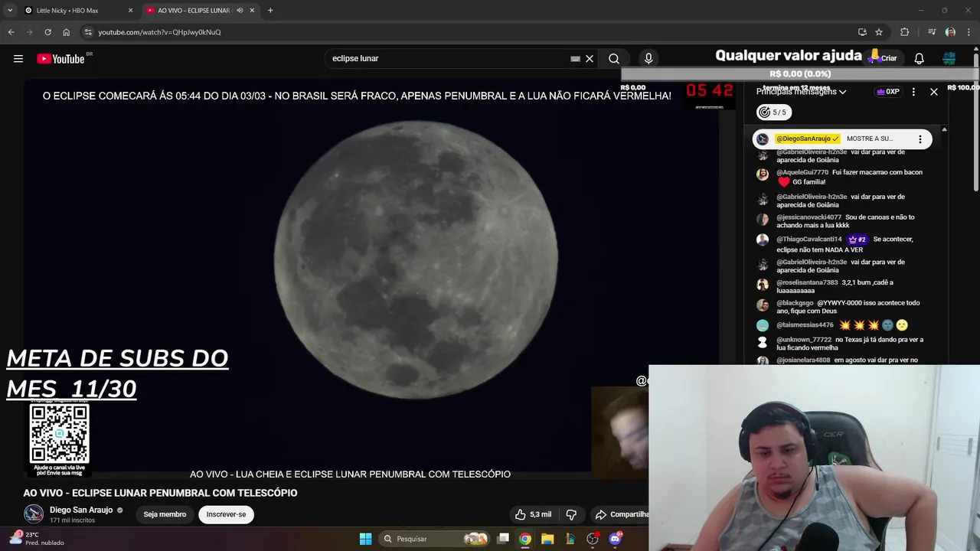Click the Windows taskbar Pesquisar search box

(x=435, y=539)
